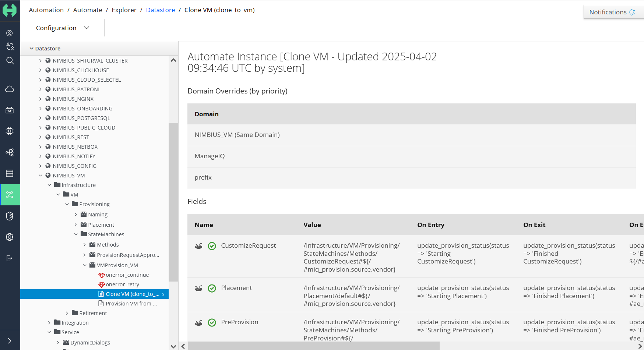Open the briefcase services icon in sidebar

point(10,110)
